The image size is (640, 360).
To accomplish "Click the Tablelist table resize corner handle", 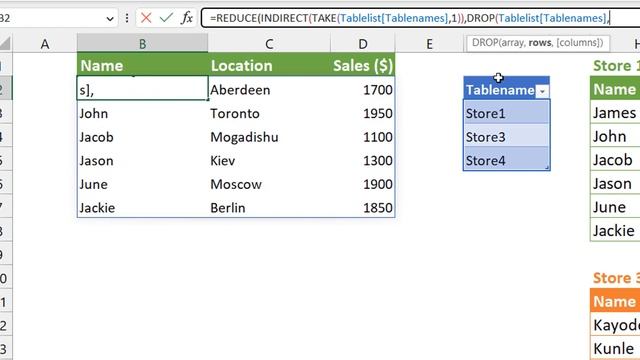I will (x=548, y=168).
